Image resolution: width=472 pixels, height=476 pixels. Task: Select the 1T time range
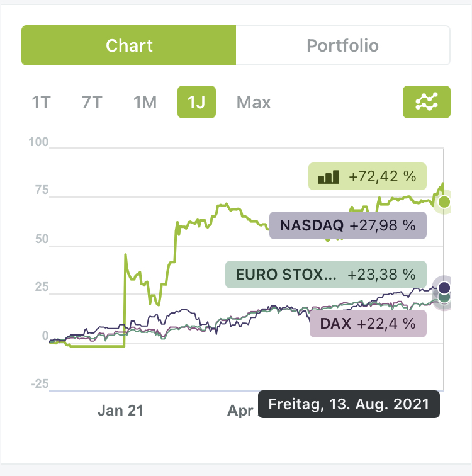coord(41,102)
